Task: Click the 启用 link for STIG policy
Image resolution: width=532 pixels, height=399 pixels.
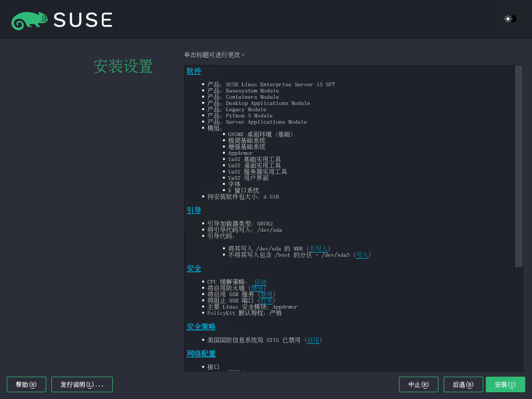Action: [313, 340]
